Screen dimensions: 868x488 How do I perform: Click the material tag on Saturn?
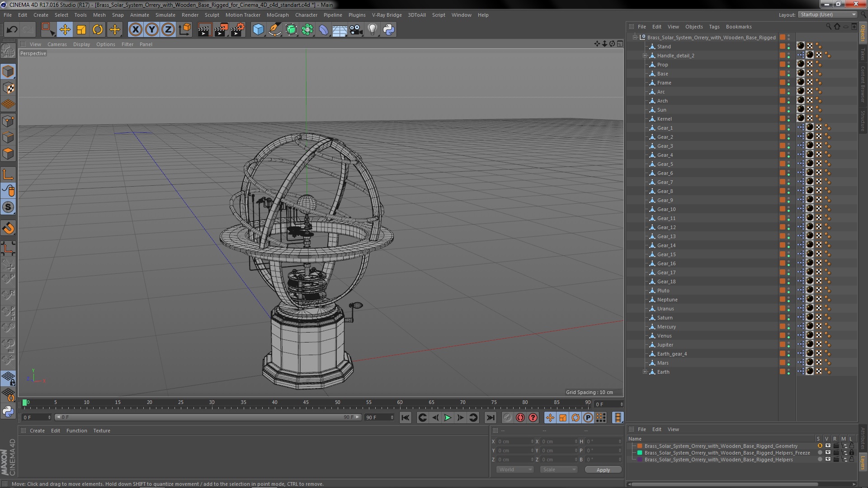click(x=810, y=318)
